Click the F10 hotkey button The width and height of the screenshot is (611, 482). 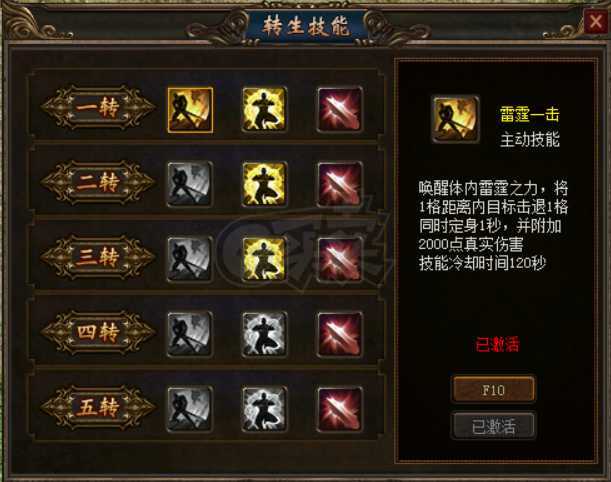pos(493,389)
